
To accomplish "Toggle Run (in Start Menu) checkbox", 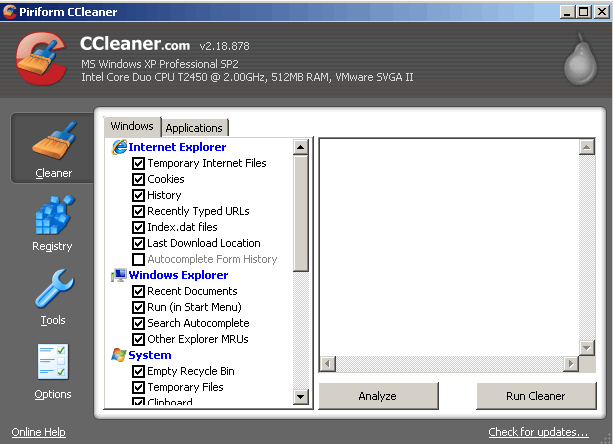I will 138,308.
